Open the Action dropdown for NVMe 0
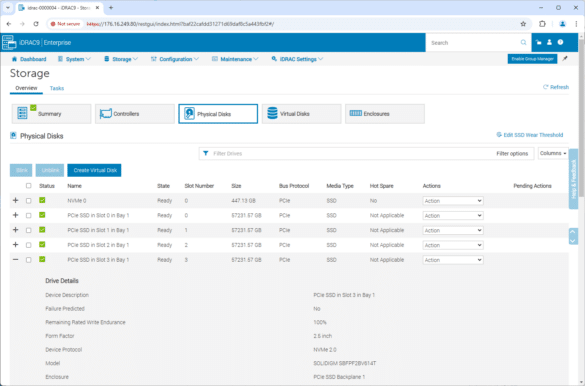This screenshot has width=585, height=386. click(453, 201)
